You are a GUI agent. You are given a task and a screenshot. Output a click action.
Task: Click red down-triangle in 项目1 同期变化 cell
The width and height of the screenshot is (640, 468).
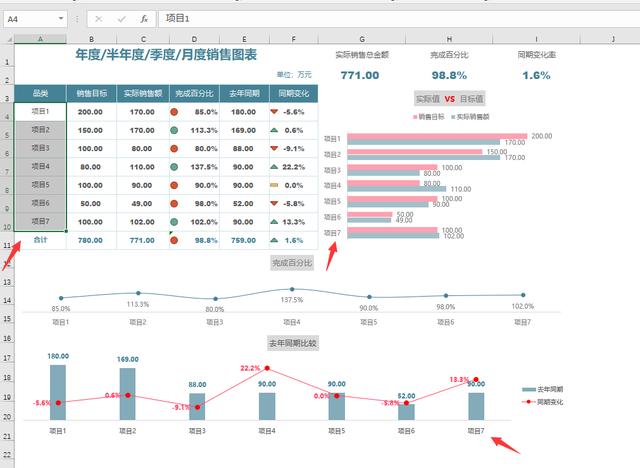[275, 112]
